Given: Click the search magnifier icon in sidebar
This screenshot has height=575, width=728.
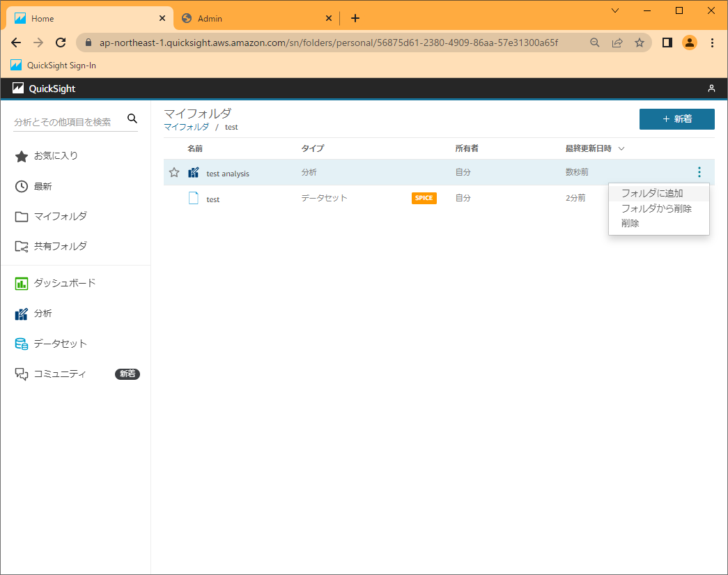Looking at the screenshot, I should 132,118.
